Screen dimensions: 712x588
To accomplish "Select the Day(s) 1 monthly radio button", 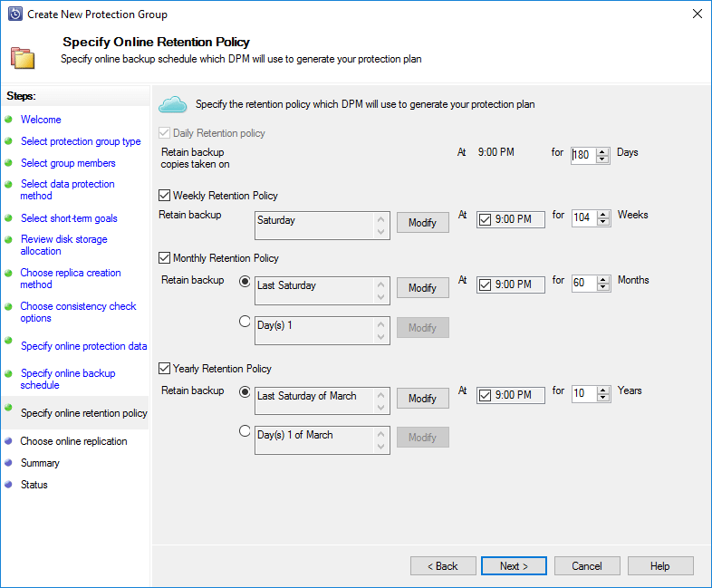I will click(245, 322).
